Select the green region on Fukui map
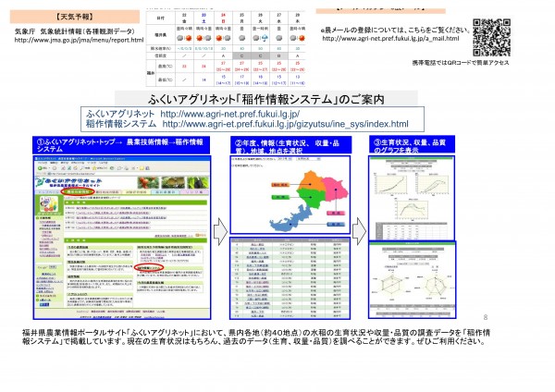 (x=311, y=198)
